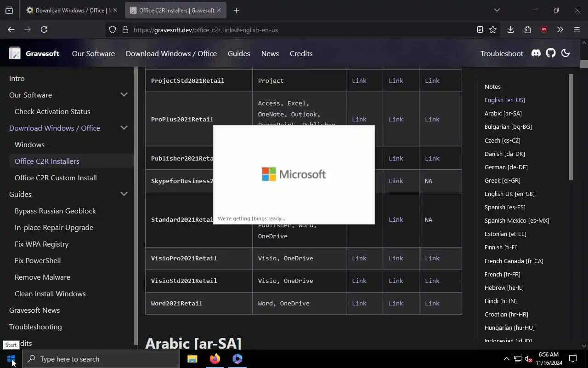
Task: Show hidden system tray icons
Action: coord(506,359)
